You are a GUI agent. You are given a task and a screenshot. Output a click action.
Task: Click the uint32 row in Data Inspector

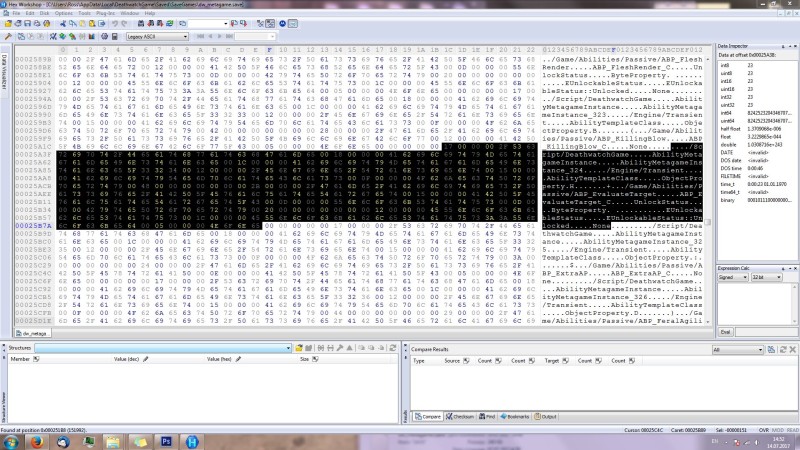point(757,105)
